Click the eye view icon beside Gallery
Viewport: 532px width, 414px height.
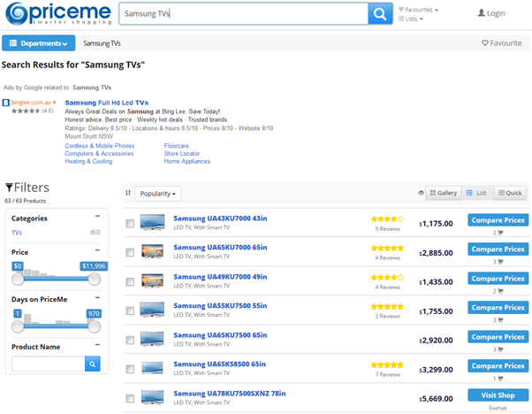tap(421, 193)
